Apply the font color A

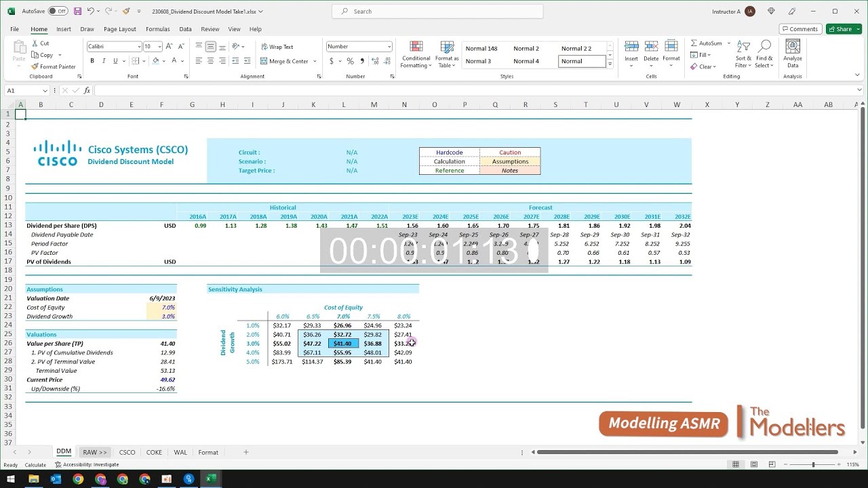[174, 61]
